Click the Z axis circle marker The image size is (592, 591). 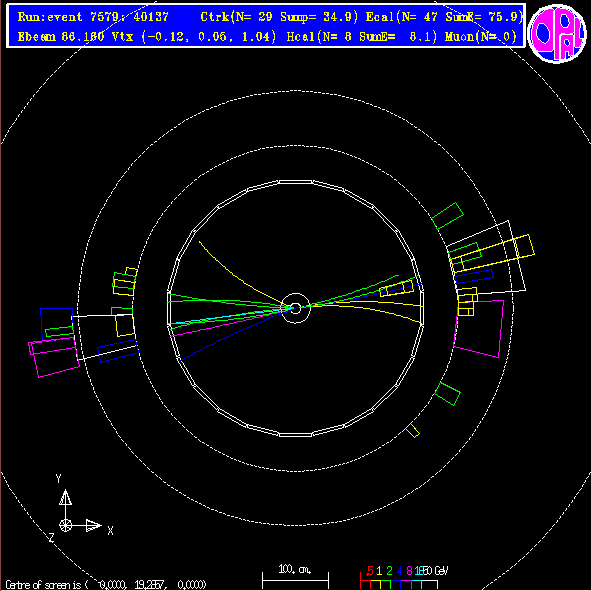coord(65,525)
